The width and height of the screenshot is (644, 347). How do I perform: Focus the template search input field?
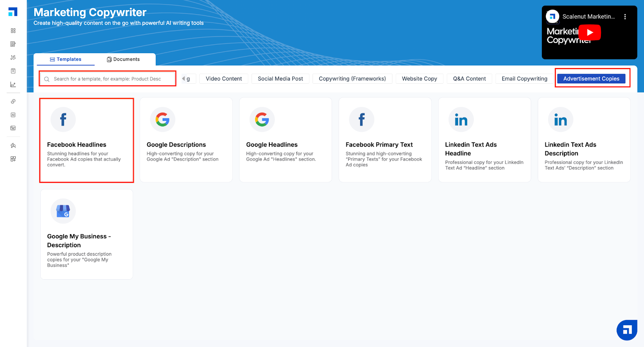(x=107, y=78)
